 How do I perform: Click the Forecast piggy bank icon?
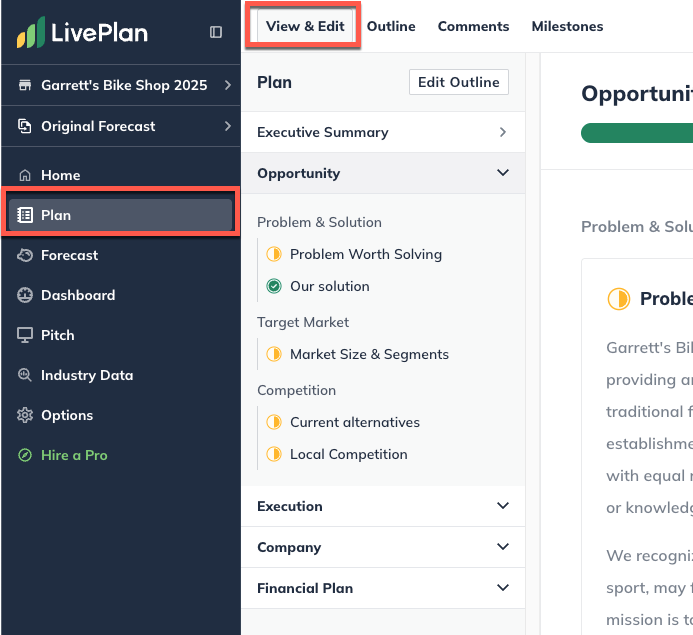point(25,255)
